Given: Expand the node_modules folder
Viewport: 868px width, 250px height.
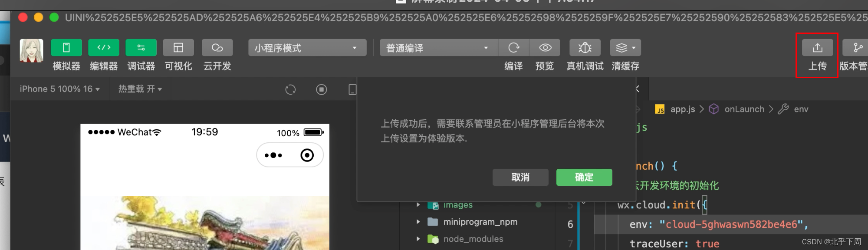Looking at the screenshot, I should (x=418, y=239).
